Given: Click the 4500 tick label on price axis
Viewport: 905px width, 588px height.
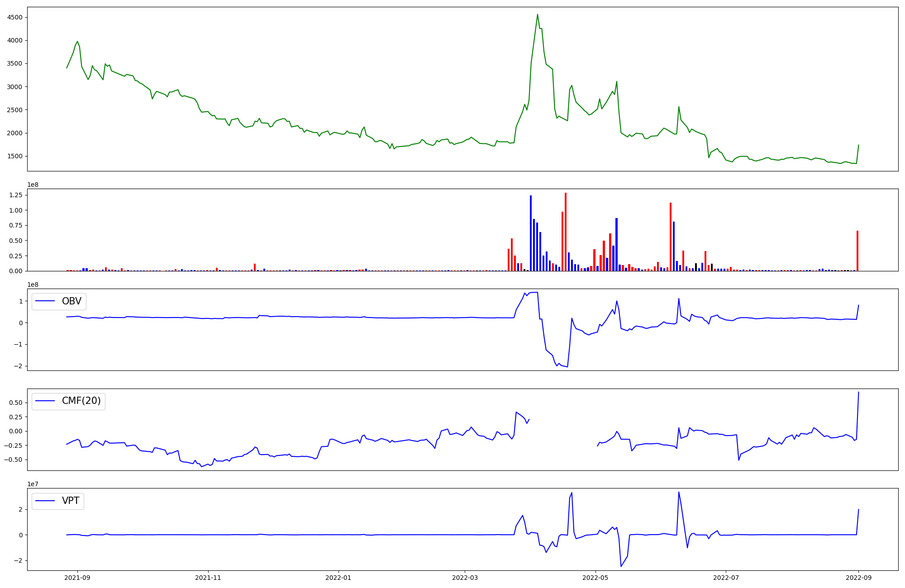Looking at the screenshot, I should [x=15, y=18].
